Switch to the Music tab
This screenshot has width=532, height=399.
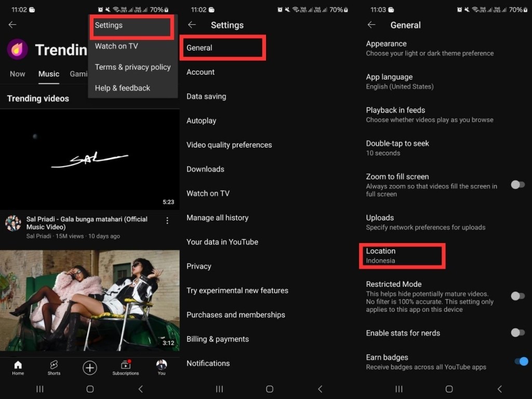point(48,74)
